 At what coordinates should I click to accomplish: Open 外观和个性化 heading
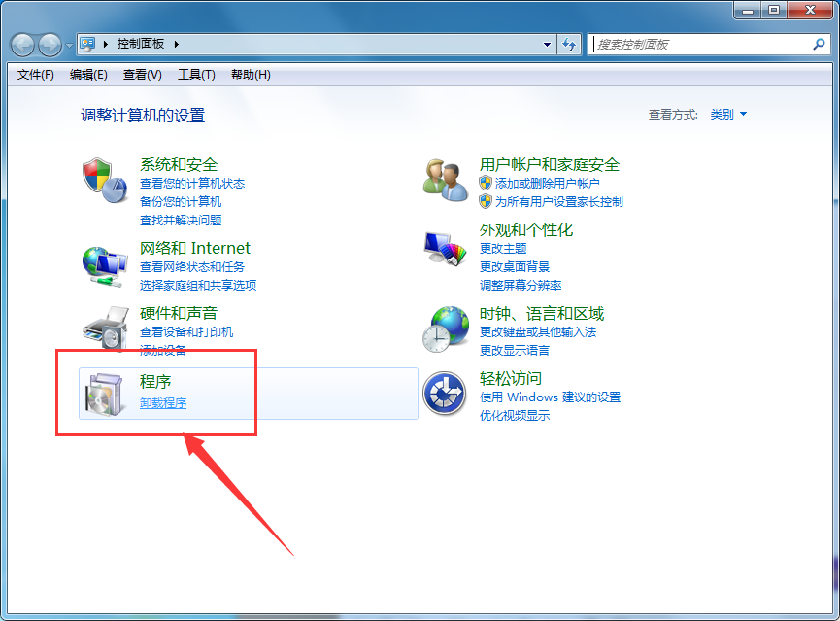[526, 230]
